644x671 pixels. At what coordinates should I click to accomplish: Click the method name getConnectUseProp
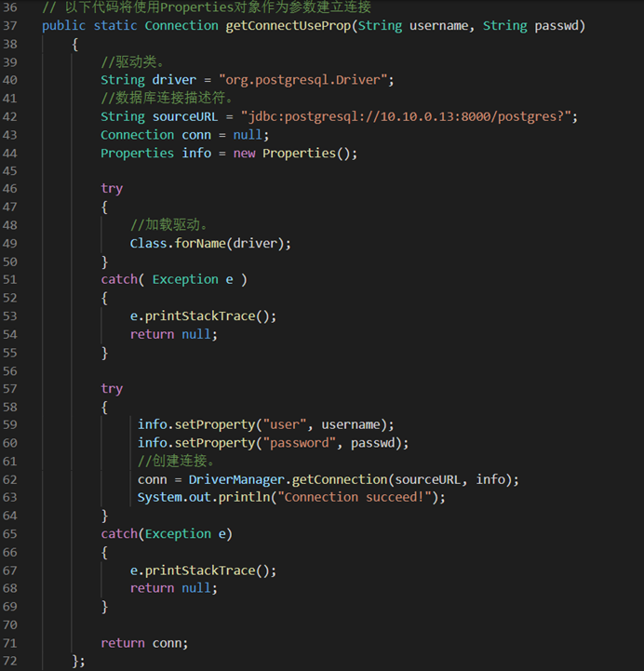click(288, 26)
